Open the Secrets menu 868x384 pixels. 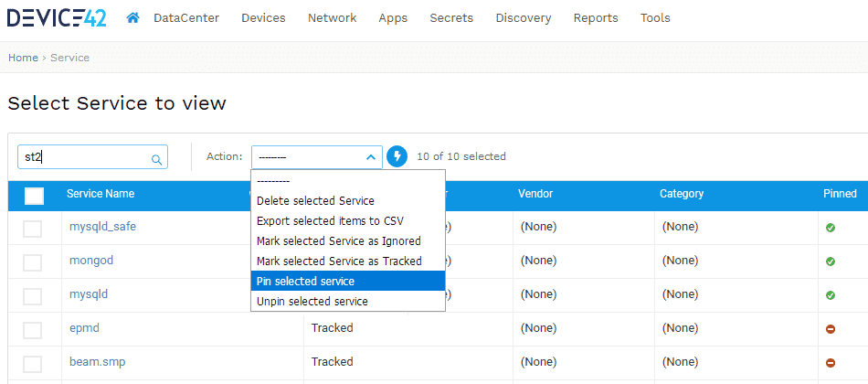point(451,18)
